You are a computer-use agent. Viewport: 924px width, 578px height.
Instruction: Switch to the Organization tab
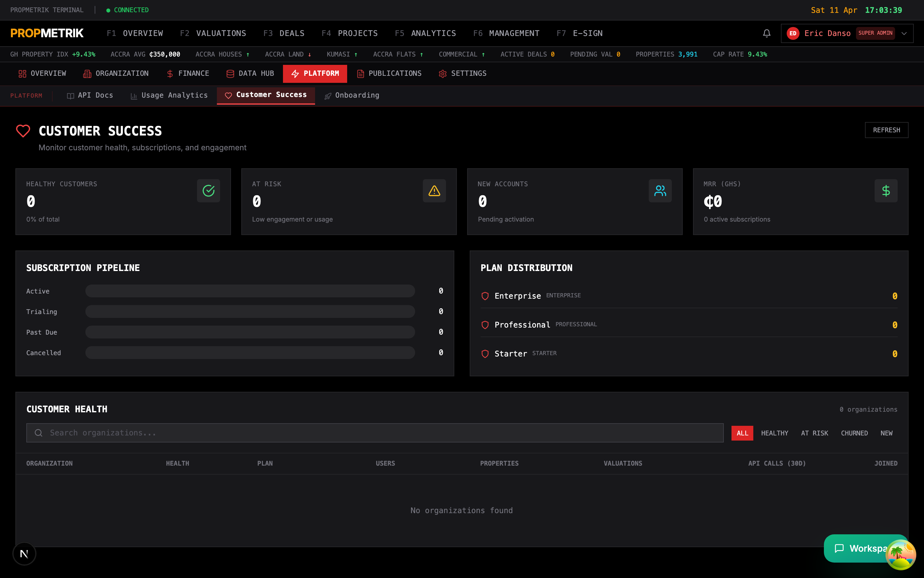pyautogui.click(x=116, y=74)
